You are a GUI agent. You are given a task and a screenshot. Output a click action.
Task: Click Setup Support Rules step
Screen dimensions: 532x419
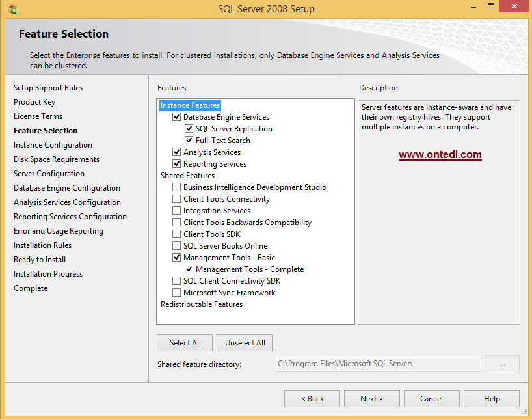click(48, 88)
